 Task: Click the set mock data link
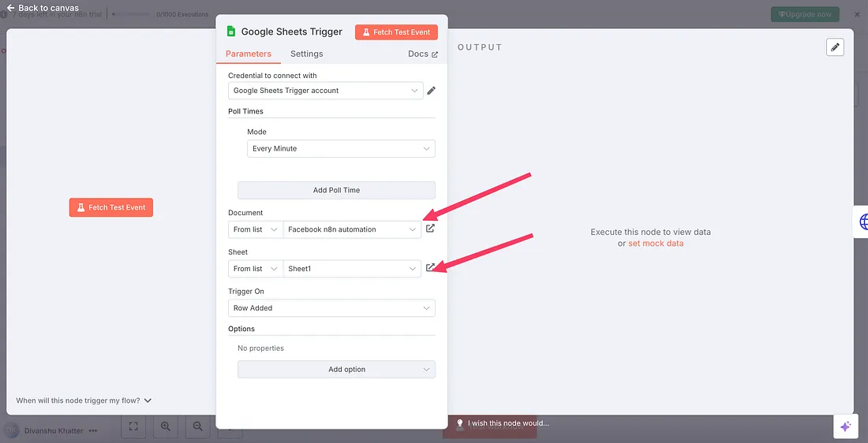(656, 244)
